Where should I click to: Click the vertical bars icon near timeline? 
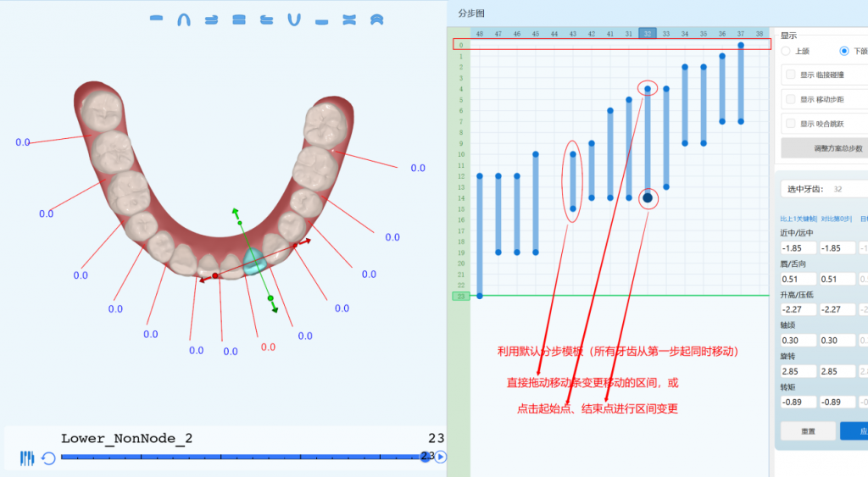click(27, 458)
